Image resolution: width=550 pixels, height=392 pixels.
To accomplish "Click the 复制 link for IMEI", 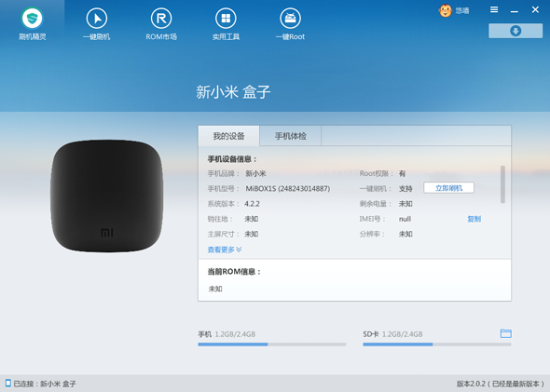I will tap(474, 219).
